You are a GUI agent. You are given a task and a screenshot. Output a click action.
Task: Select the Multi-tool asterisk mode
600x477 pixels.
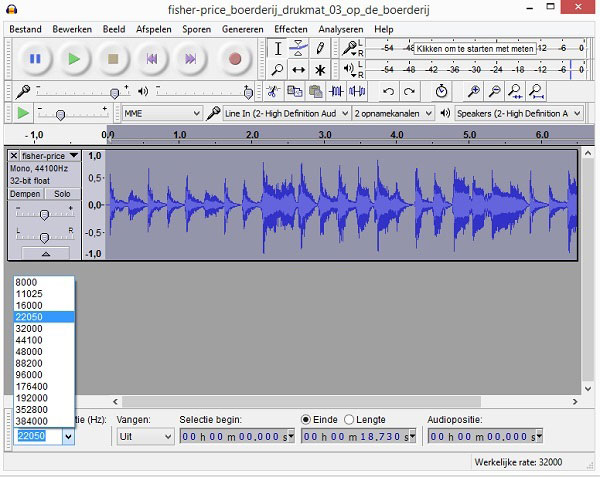pos(320,70)
